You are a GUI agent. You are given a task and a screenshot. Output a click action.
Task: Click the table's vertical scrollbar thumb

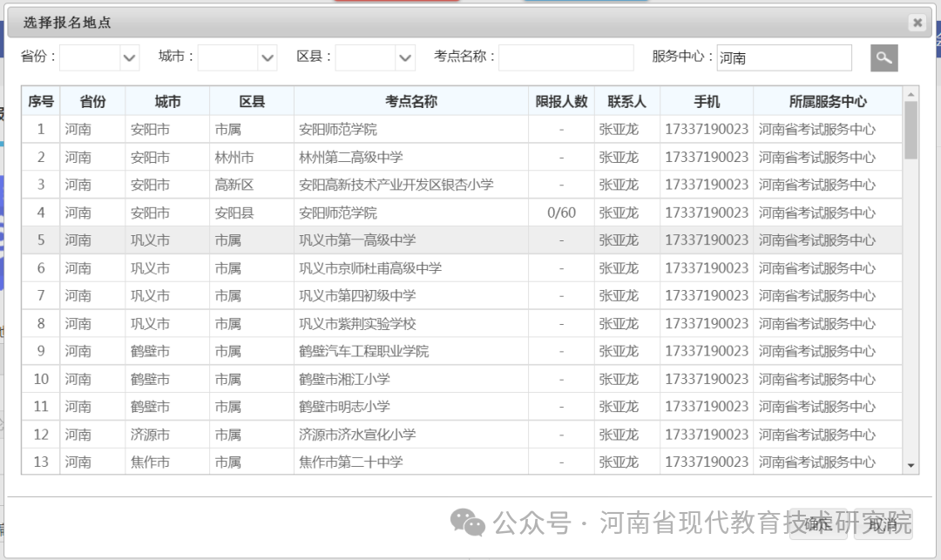coord(911,130)
